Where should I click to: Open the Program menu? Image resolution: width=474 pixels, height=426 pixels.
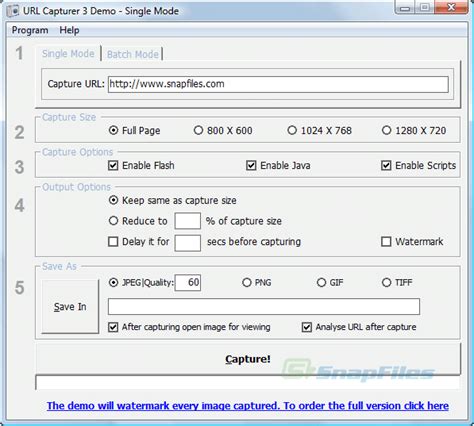(x=30, y=30)
